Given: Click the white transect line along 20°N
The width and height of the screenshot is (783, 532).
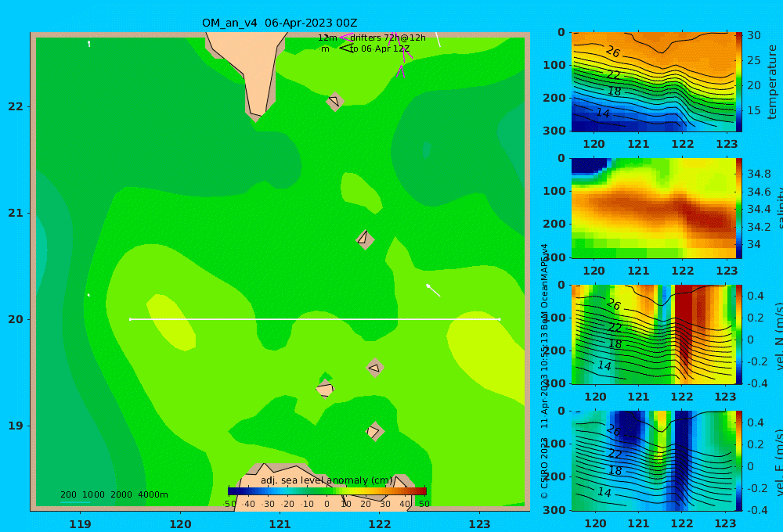Looking at the screenshot, I should [315, 319].
